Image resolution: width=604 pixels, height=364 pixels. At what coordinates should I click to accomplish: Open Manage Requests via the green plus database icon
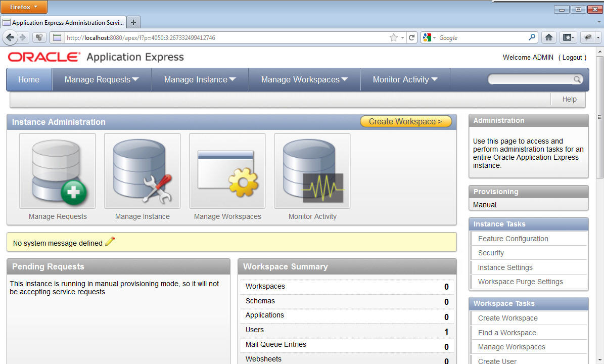pos(57,171)
